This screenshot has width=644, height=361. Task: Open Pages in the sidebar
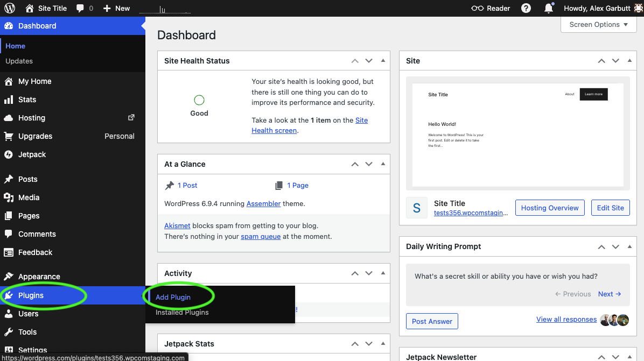73,216
